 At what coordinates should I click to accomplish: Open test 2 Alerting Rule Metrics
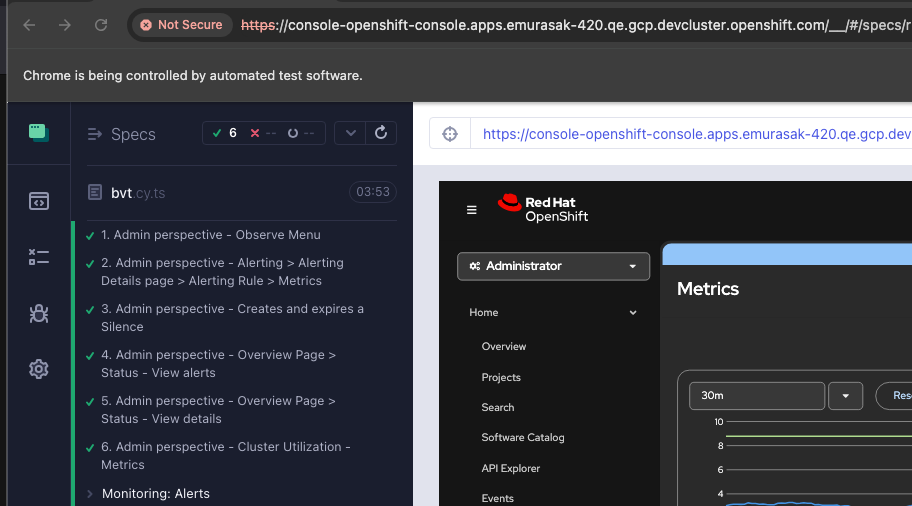(x=222, y=272)
